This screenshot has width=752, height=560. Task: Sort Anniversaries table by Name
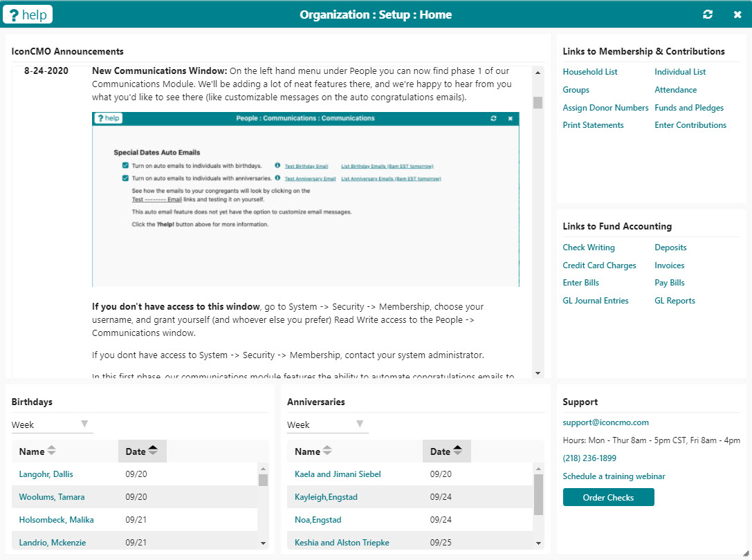(x=313, y=451)
